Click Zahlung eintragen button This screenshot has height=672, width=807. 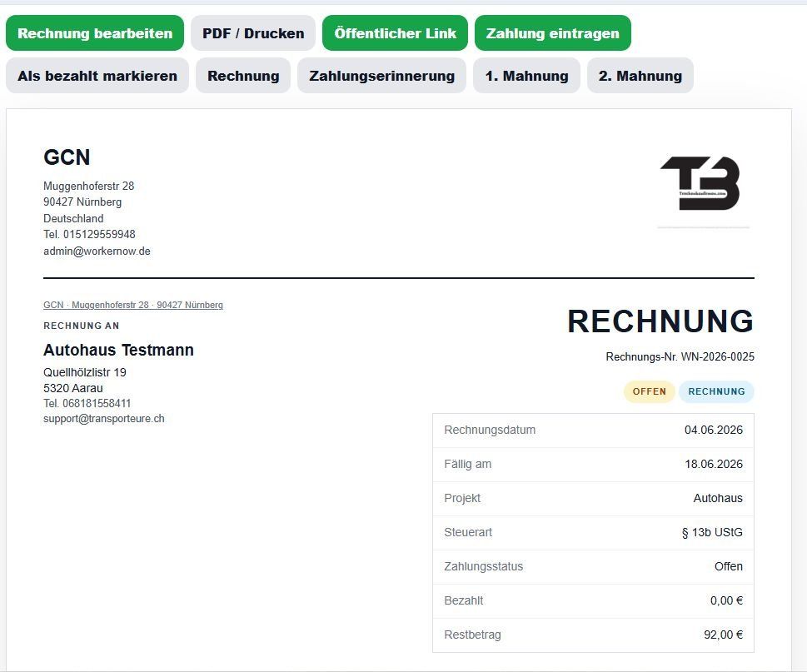(553, 33)
